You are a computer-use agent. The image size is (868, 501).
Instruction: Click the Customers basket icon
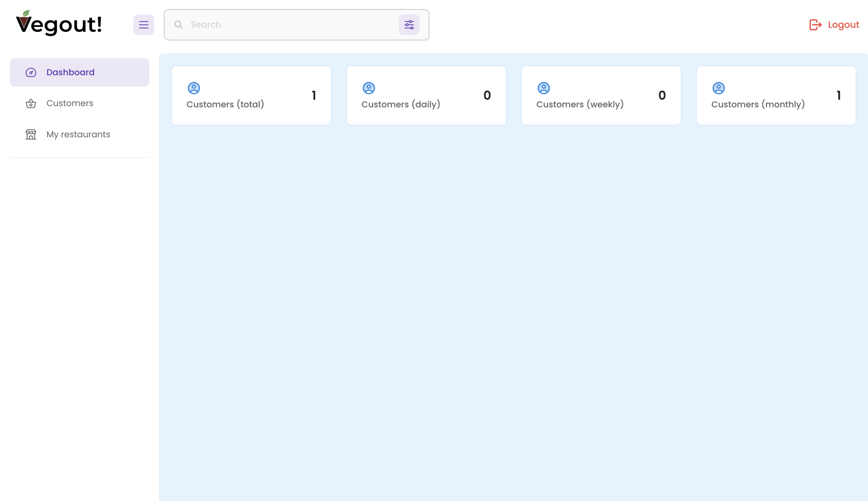(x=31, y=104)
